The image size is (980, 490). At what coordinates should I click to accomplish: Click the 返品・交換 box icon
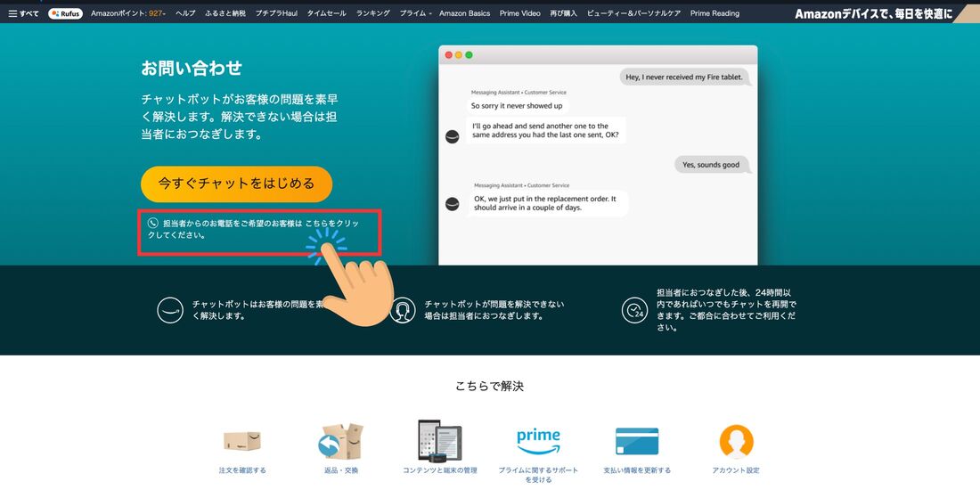pyautogui.click(x=340, y=441)
